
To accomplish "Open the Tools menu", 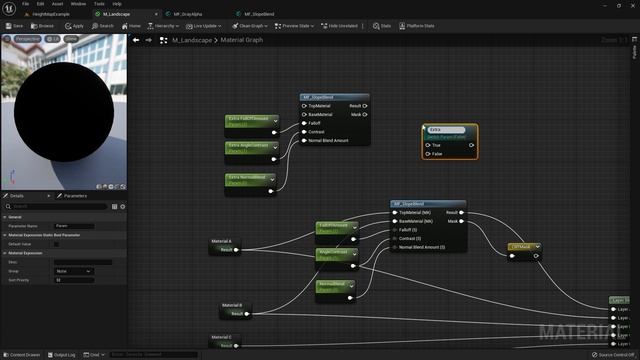I will (x=99, y=4).
